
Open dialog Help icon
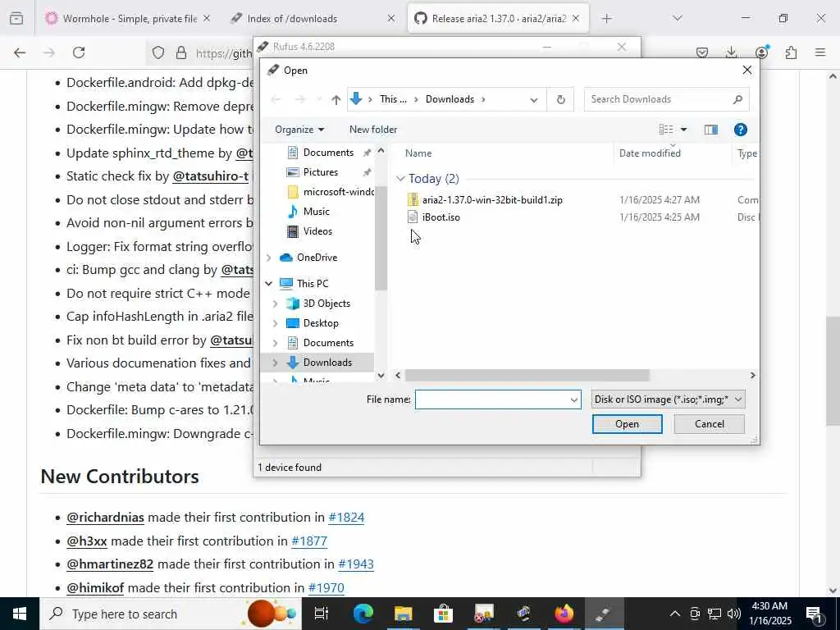741,130
